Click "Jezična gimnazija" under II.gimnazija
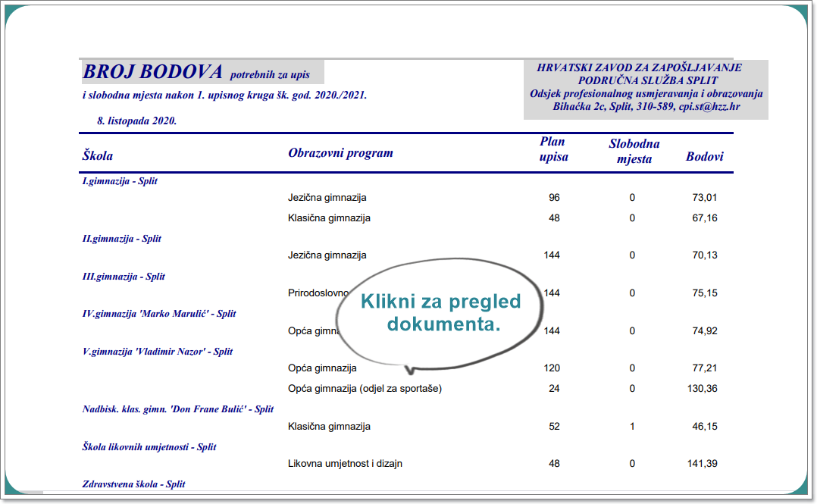 click(x=327, y=255)
